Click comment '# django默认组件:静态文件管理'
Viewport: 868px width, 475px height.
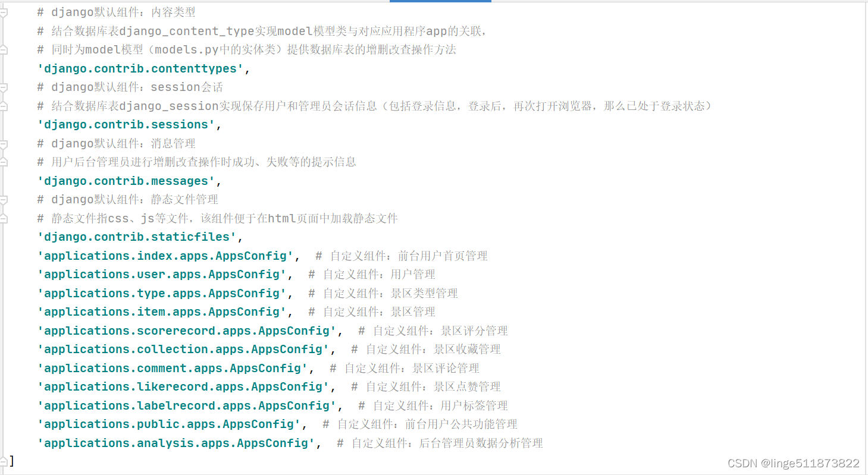pos(127,200)
